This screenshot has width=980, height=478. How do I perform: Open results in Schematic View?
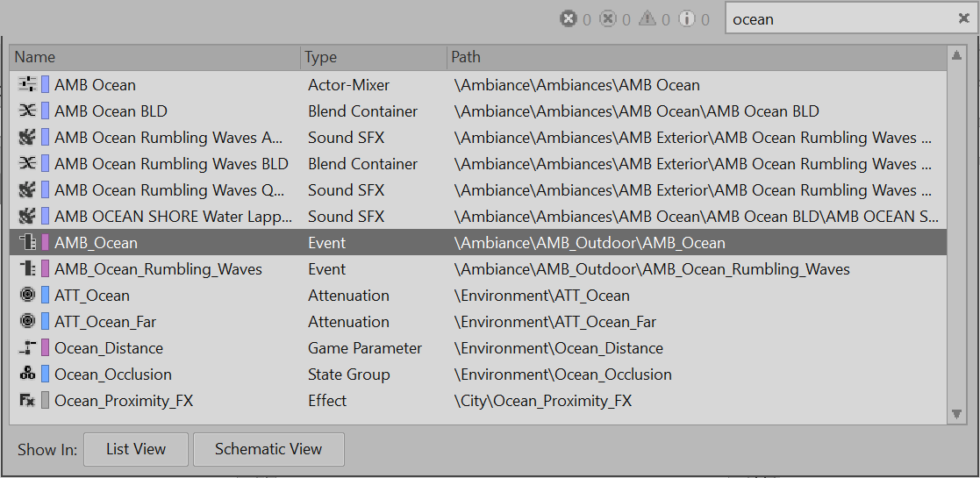coord(268,449)
